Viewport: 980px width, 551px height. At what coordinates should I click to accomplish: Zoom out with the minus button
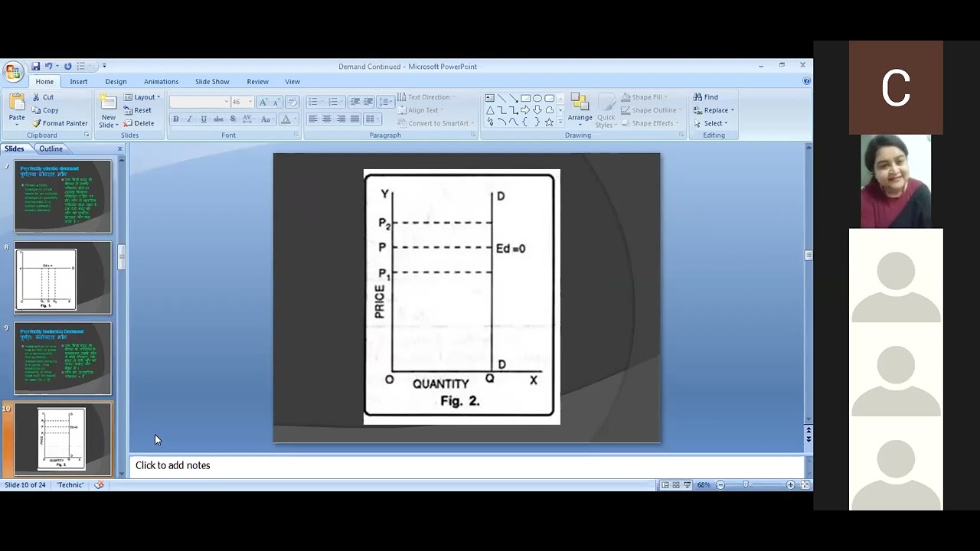coord(720,485)
